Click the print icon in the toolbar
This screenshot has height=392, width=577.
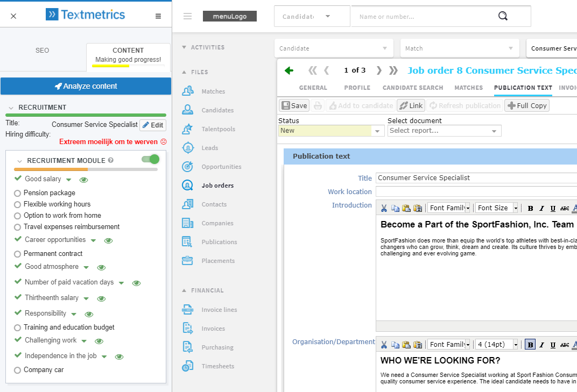point(318,106)
